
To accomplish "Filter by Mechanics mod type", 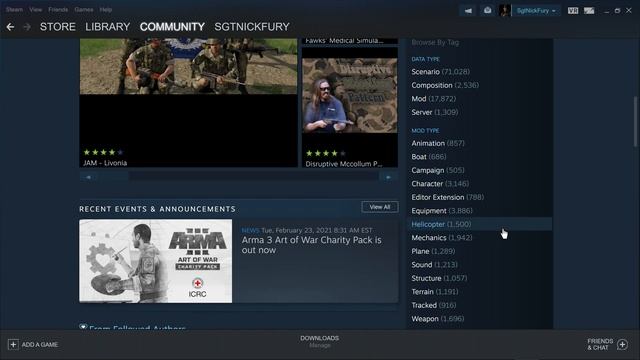I will tap(442, 238).
